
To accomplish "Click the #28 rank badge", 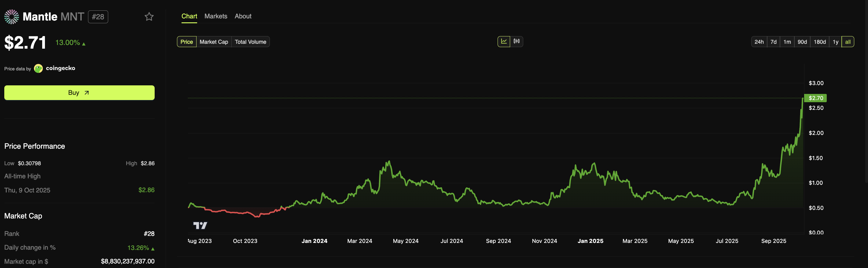I will click(x=98, y=17).
